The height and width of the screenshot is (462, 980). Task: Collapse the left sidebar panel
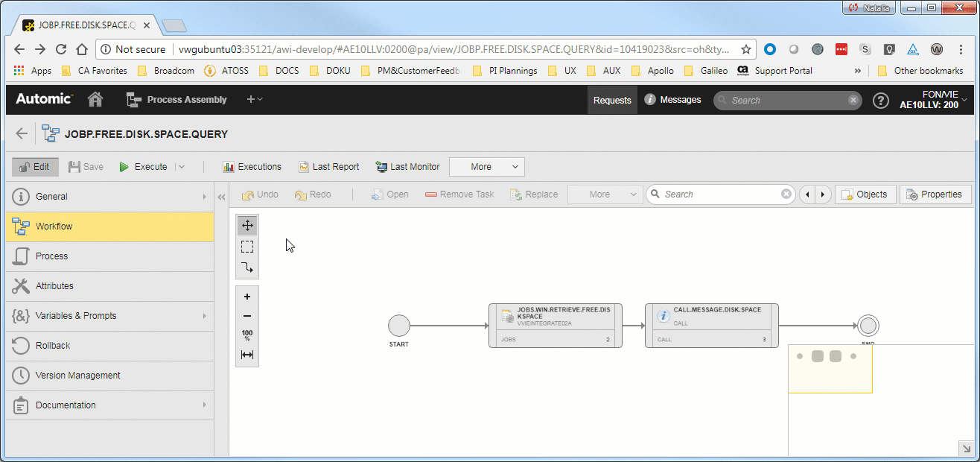pos(221,197)
